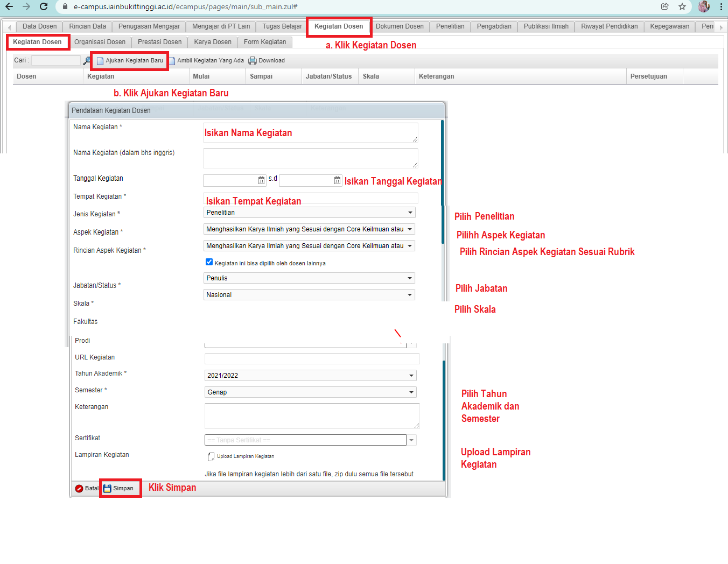Click the Batal cancel icon

click(79, 489)
